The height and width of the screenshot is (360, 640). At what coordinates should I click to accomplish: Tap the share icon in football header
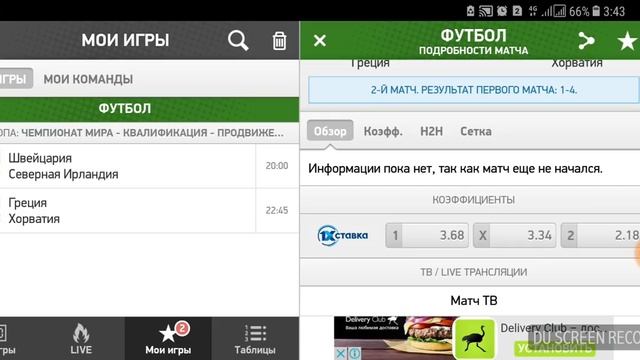tap(586, 41)
